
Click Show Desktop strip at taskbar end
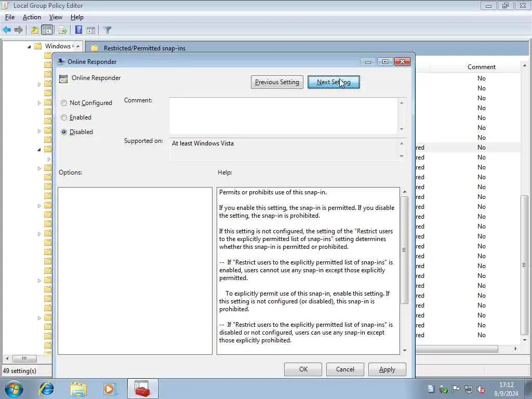tap(528, 389)
